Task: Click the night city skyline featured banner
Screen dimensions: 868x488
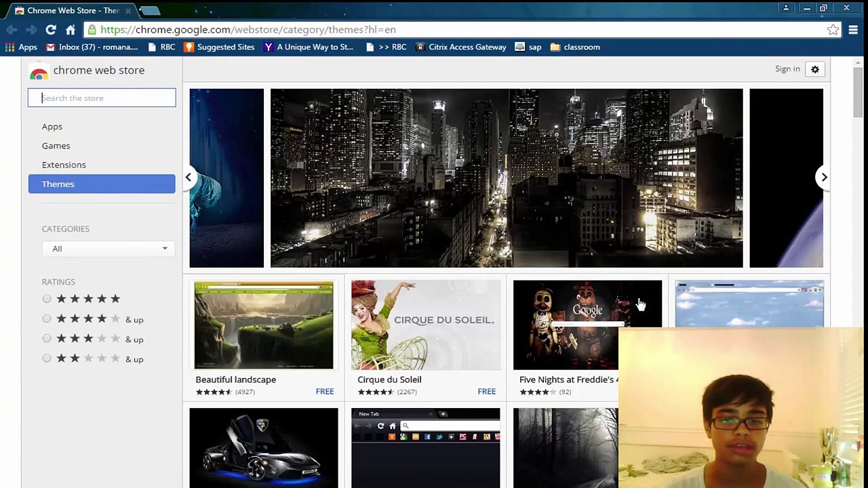Action: [x=507, y=178]
